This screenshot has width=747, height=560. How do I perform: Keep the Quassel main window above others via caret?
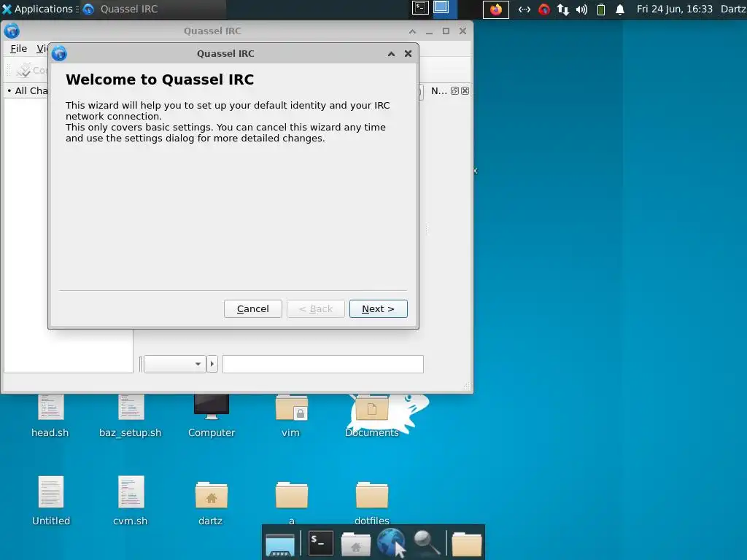(x=413, y=31)
